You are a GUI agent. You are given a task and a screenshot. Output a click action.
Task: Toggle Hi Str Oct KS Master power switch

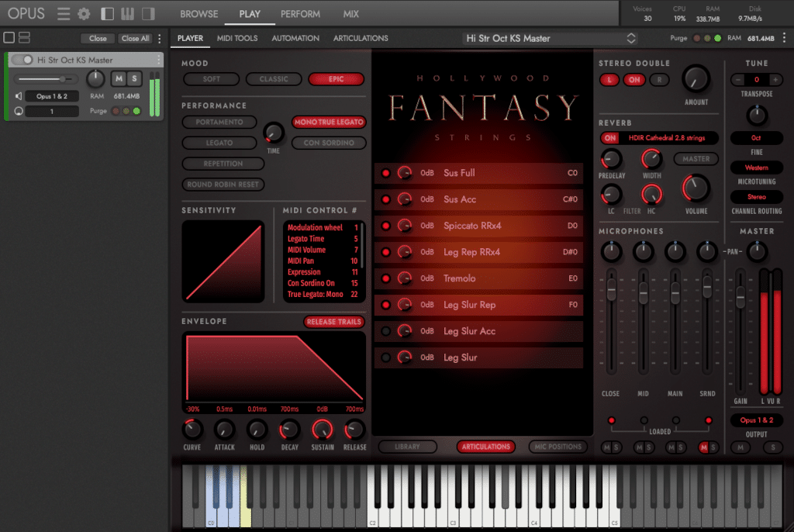(22, 60)
